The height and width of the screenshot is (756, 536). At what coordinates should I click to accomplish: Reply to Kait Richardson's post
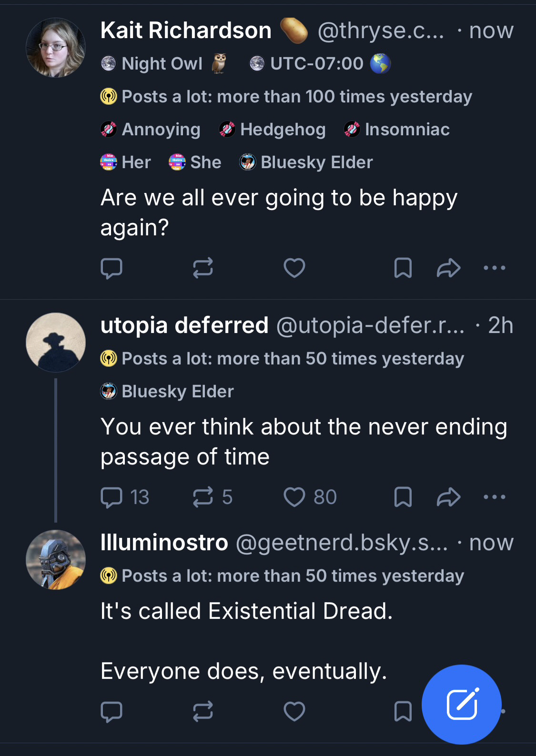[111, 268]
